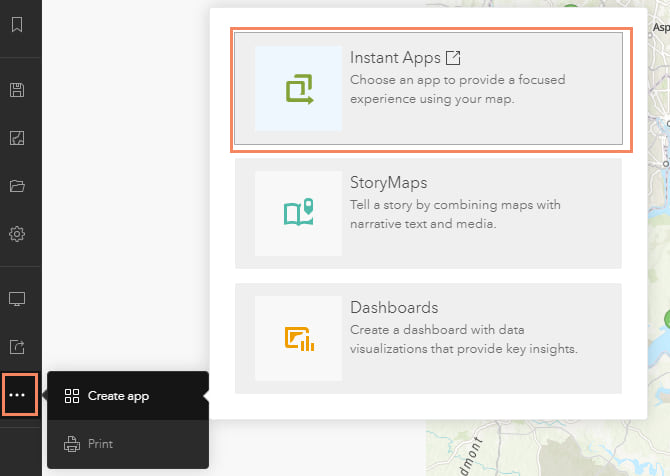Open the Instant Apps card
The width and height of the screenshot is (670, 476).
(428, 88)
